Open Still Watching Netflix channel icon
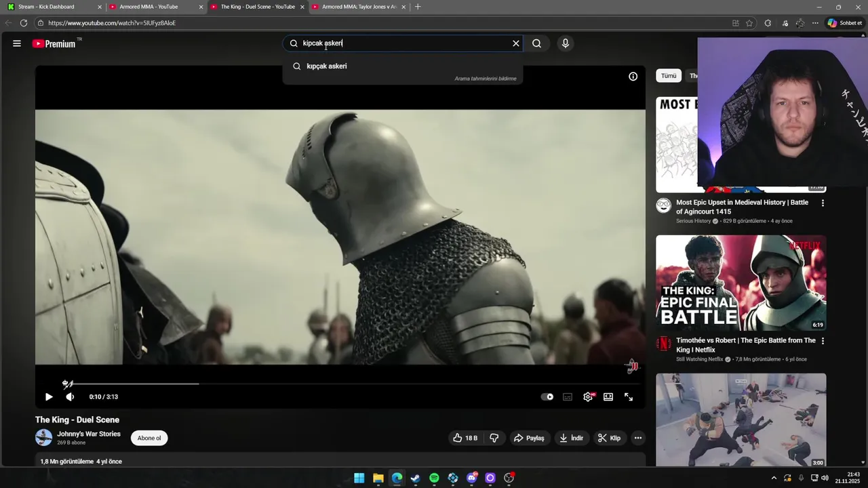Screen dimensions: 868x488 click(x=663, y=344)
